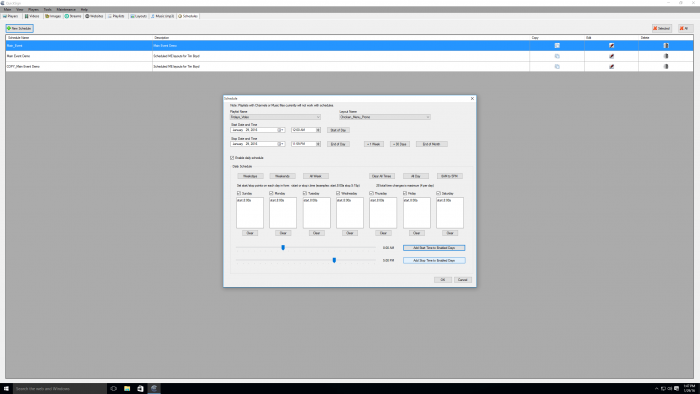
Task: Expand the Playlist Name dropdown
Action: (318, 117)
